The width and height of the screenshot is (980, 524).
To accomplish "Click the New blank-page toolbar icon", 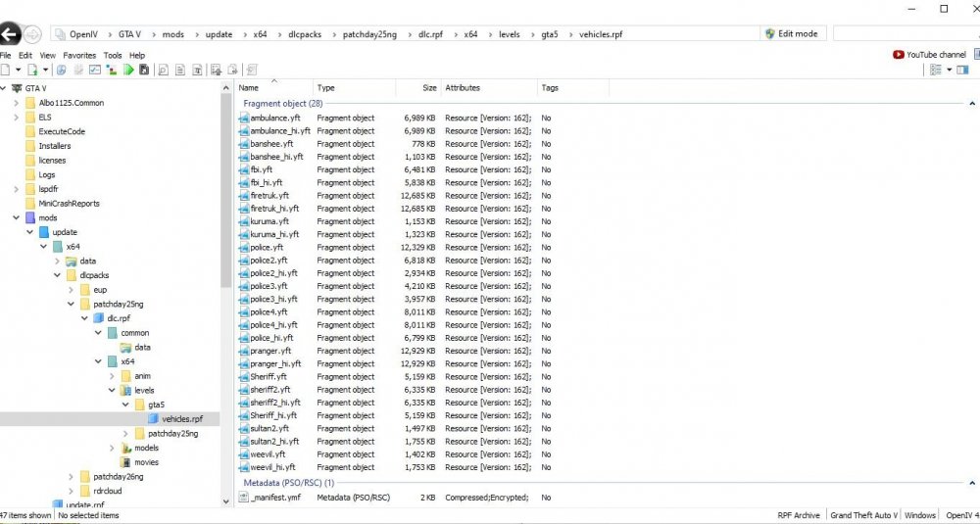I will click(5, 70).
